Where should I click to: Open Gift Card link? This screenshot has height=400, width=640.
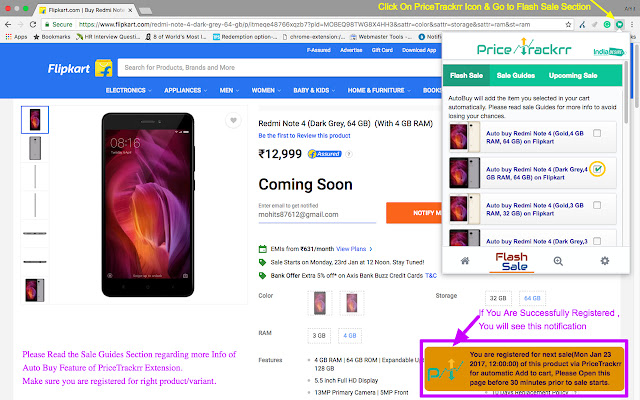[x=382, y=50]
